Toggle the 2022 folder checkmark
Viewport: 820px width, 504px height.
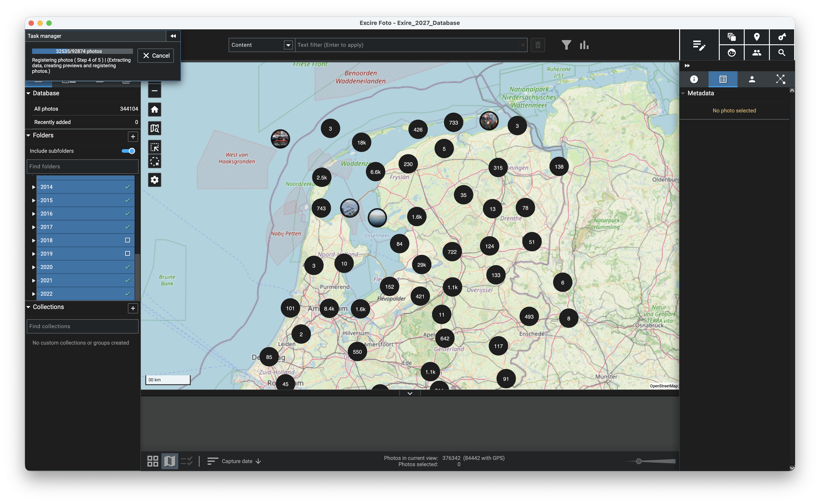127,294
